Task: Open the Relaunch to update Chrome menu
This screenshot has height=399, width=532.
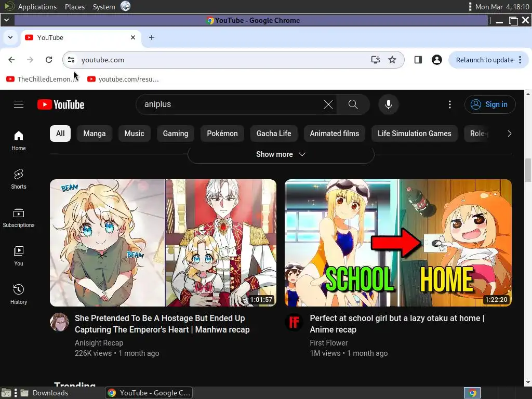Action: point(520,60)
